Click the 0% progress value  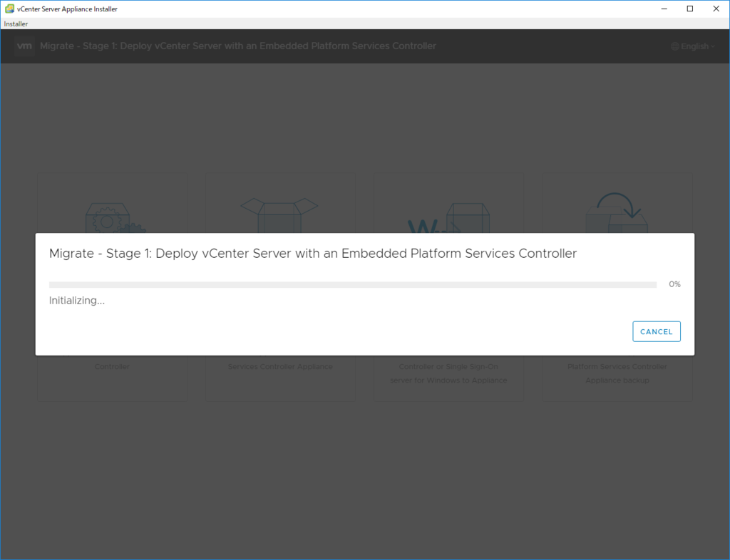(x=674, y=284)
